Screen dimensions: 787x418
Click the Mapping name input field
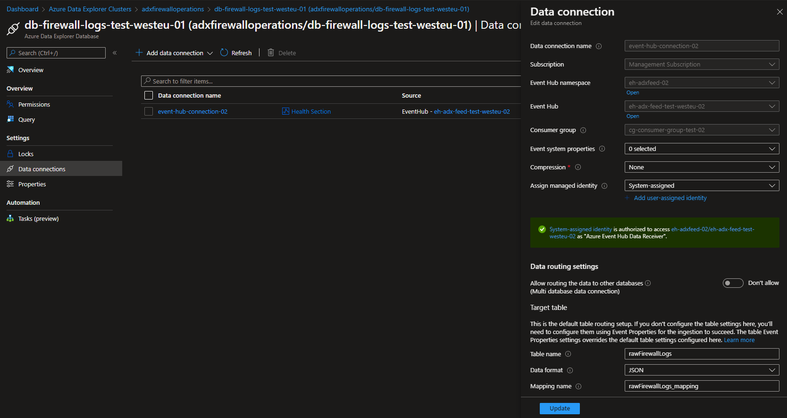702,386
